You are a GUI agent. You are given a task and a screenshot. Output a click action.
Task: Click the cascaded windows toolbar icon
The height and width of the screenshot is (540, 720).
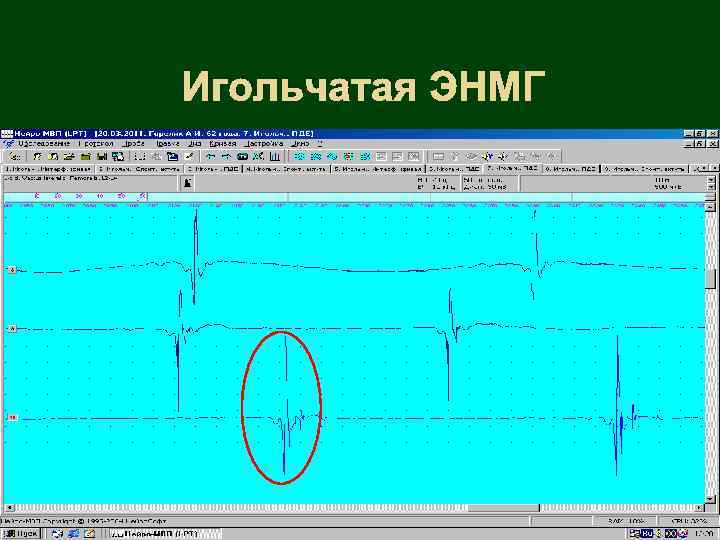(x=118, y=157)
